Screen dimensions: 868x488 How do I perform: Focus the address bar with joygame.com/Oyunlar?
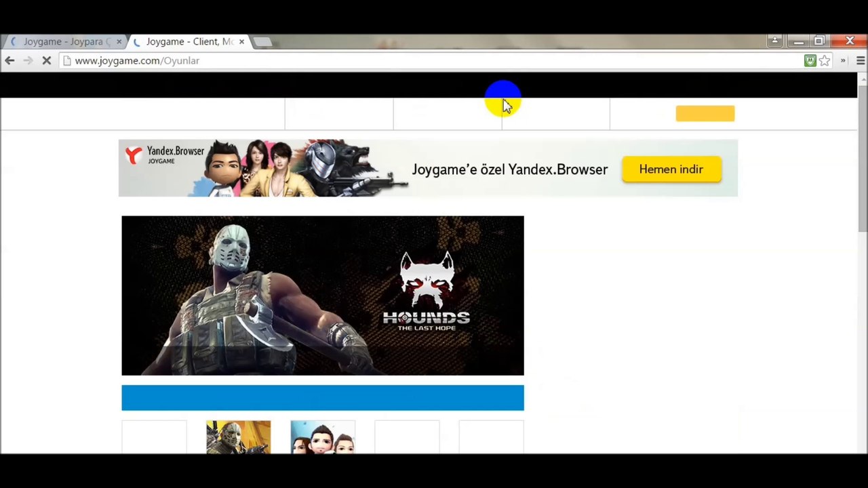coord(434,61)
